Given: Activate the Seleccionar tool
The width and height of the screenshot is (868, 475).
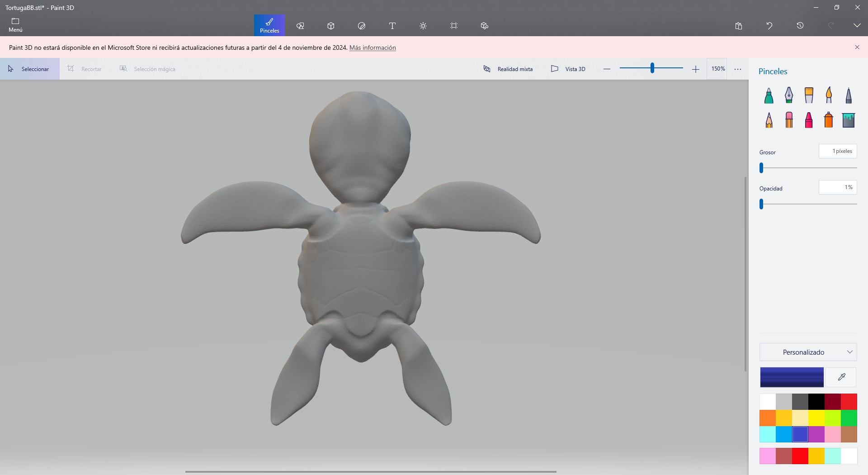Looking at the screenshot, I should [x=30, y=69].
